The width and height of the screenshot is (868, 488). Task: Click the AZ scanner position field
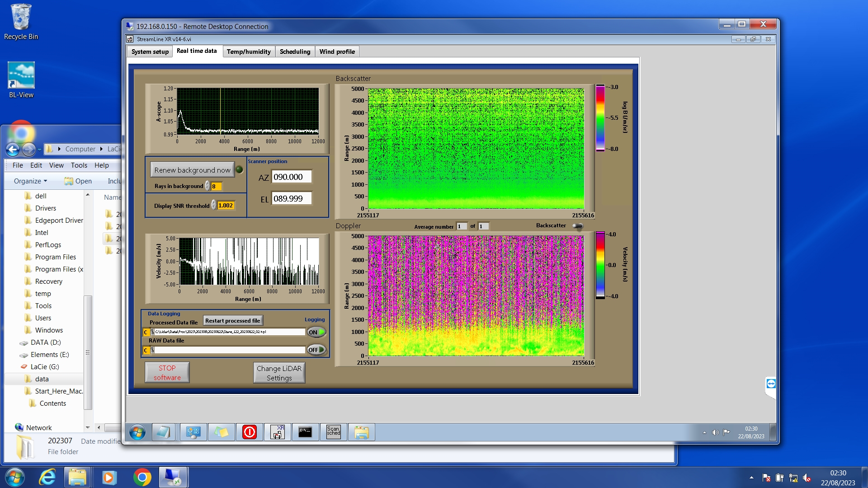point(292,177)
